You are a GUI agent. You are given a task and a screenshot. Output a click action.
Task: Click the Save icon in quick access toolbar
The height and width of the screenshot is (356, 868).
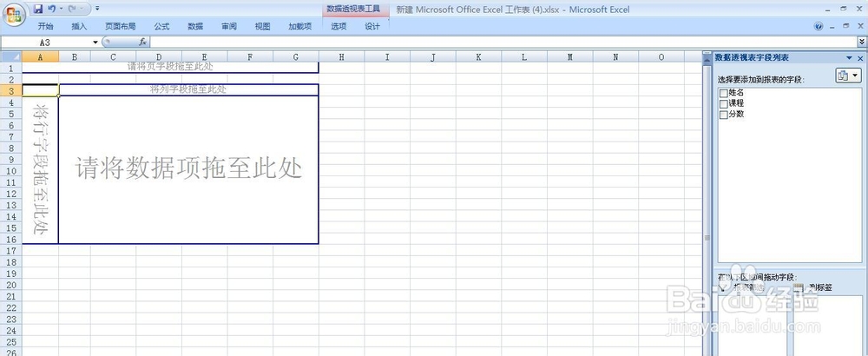tap(38, 9)
